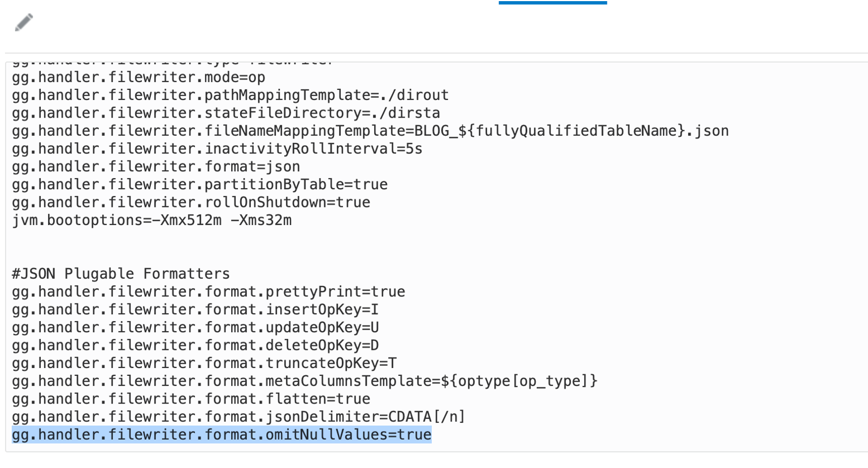
Task: Select the pathMappingTemplate=./dirout line
Action: click(x=229, y=95)
